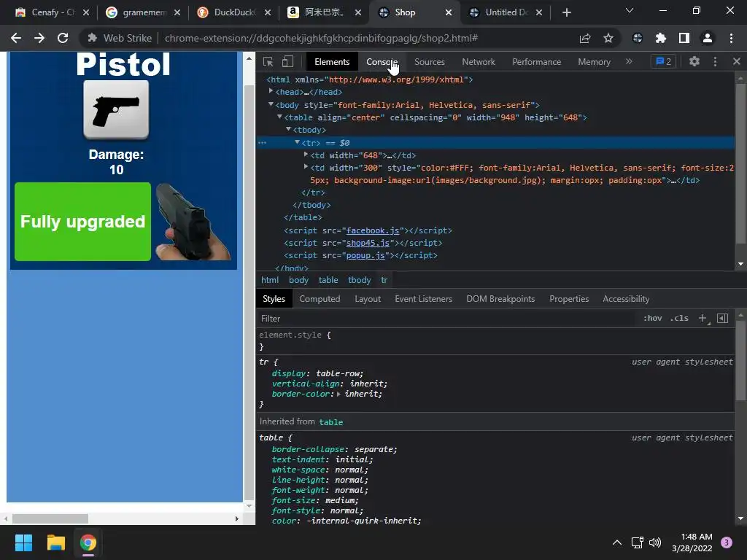Select body in the breadcrumb bar
Image resolution: width=747 pixels, height=560 pixels.
[x=298, y=280]
